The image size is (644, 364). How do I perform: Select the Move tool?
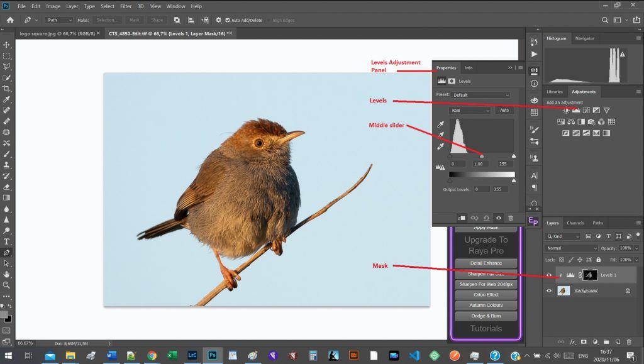click(6, 45)
